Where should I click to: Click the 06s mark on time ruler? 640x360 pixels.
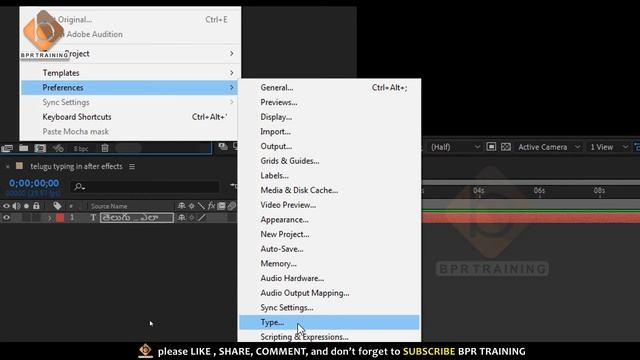point(539,191)
